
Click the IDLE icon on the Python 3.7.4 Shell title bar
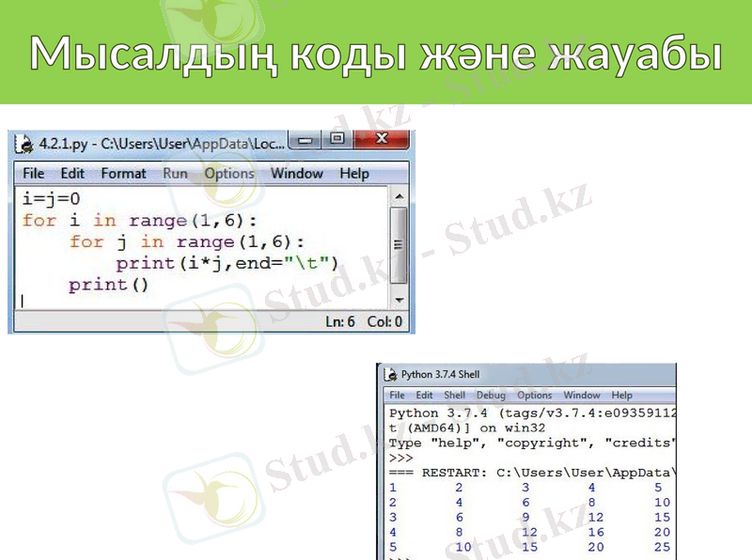pos(393,373)
